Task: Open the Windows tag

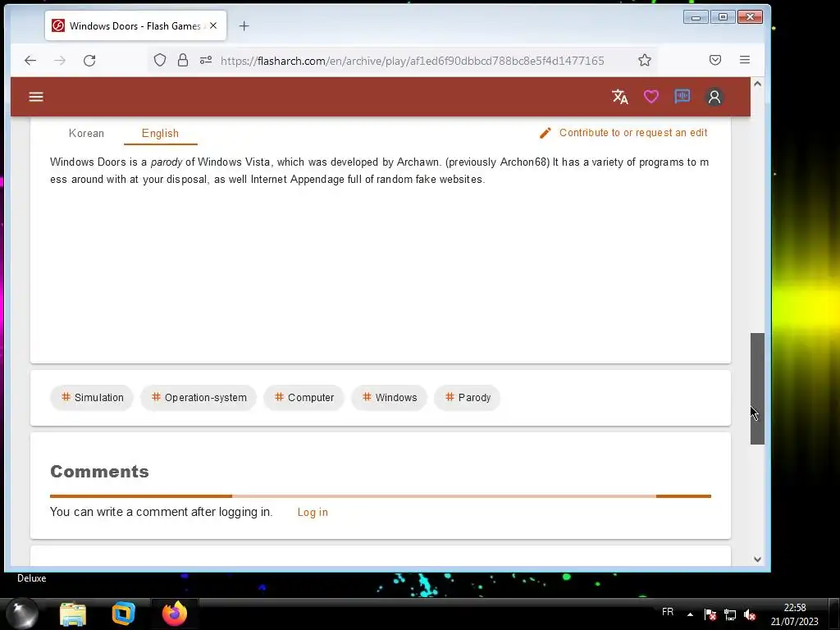Action: click(390, 398)
